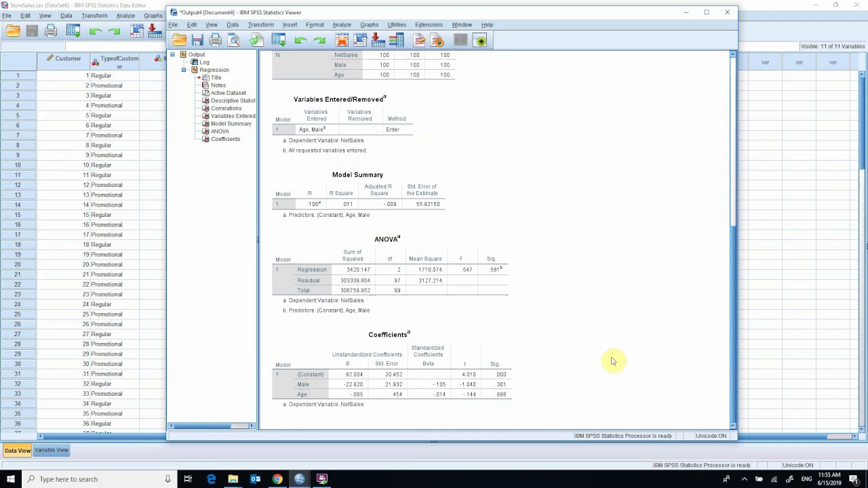Open Print Preview in Viewer toolbar
Image resolution: width=868 pixels, height=488 pixels.
click(234, 41)
